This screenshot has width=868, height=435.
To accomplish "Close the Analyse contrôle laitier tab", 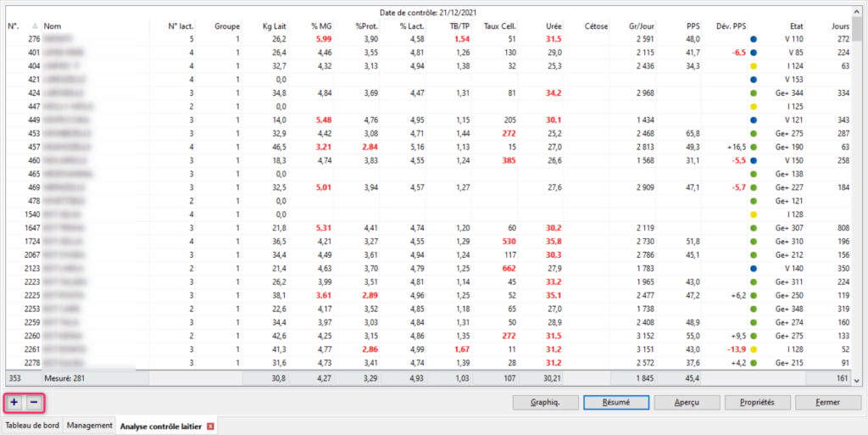I will pos(211,426).
